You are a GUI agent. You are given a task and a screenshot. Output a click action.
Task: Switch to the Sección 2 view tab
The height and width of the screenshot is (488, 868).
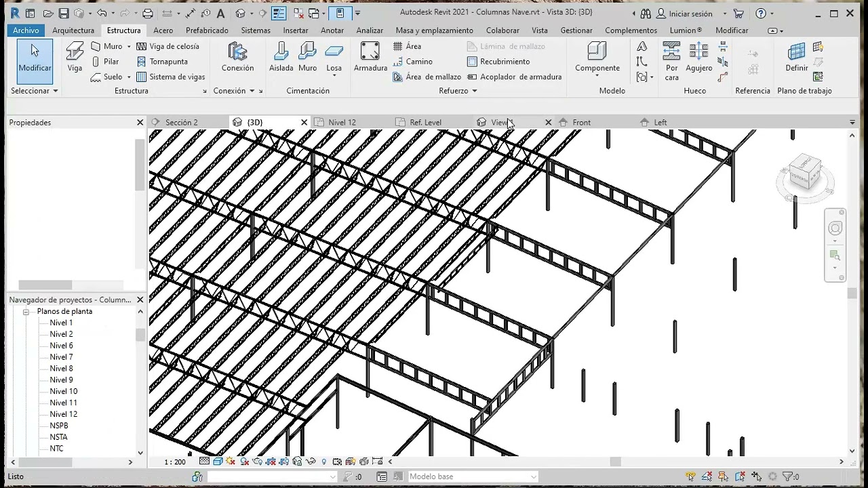[181, 123]
